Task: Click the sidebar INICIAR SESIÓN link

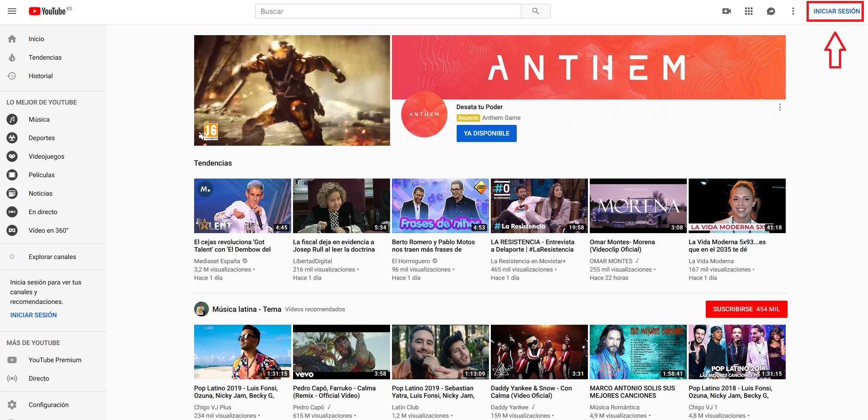Action: pos(33,315)
